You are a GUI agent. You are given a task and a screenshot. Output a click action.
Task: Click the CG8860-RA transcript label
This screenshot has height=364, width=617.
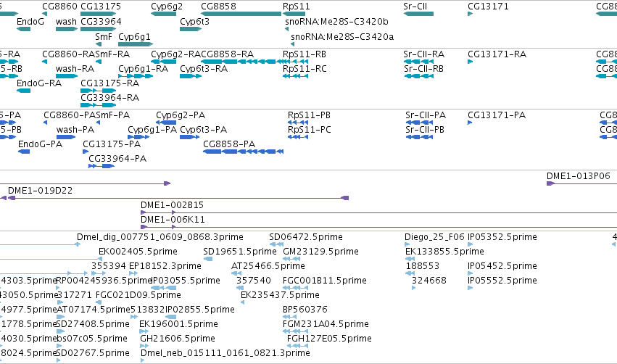[69, 54]
